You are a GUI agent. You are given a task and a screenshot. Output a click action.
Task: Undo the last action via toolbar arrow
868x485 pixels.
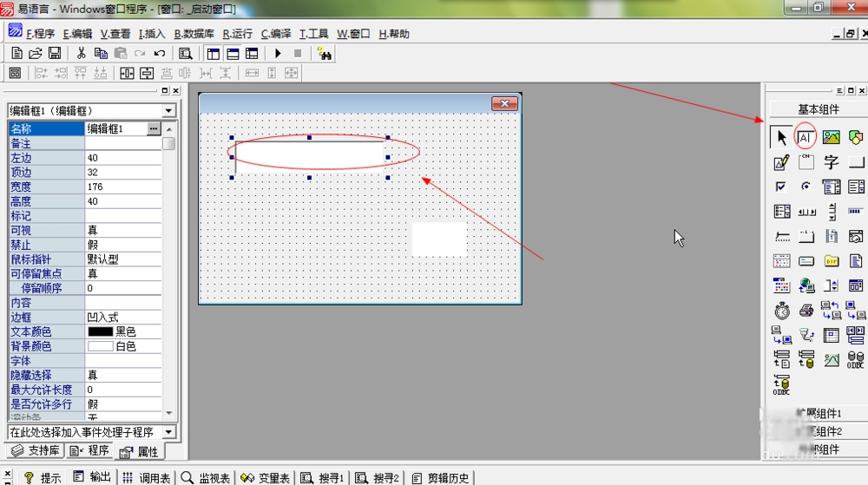point(160,54)
